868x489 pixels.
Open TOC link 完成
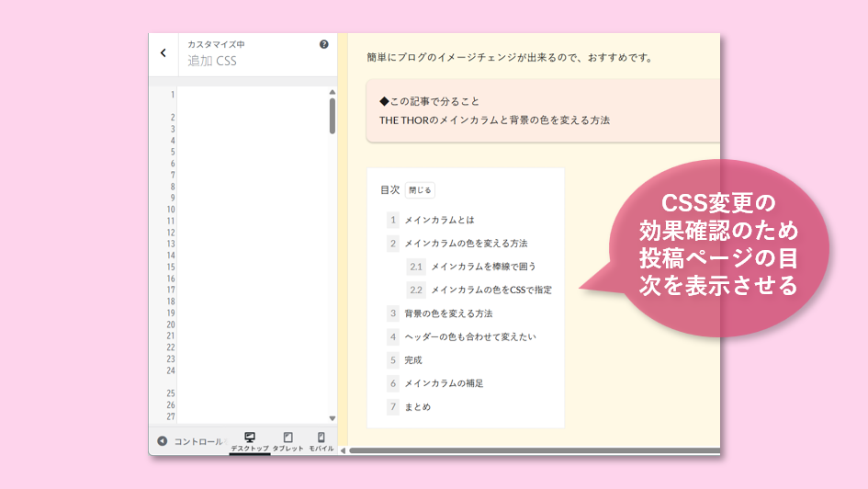click(x=413, y=360)
